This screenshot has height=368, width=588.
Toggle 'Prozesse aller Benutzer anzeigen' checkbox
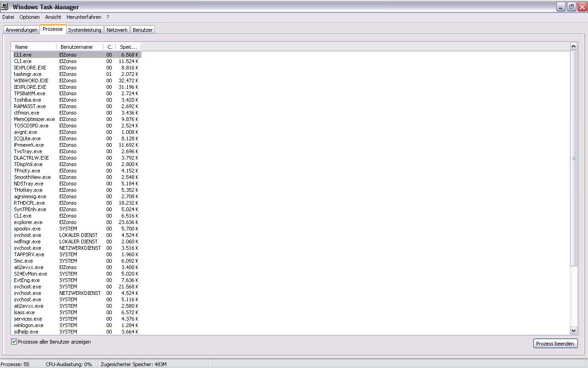click(14, 342)
